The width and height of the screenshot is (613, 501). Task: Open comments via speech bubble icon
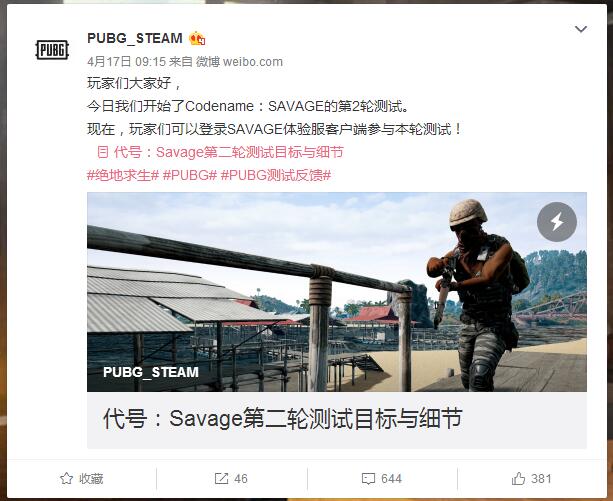click(x=368, y=479)
